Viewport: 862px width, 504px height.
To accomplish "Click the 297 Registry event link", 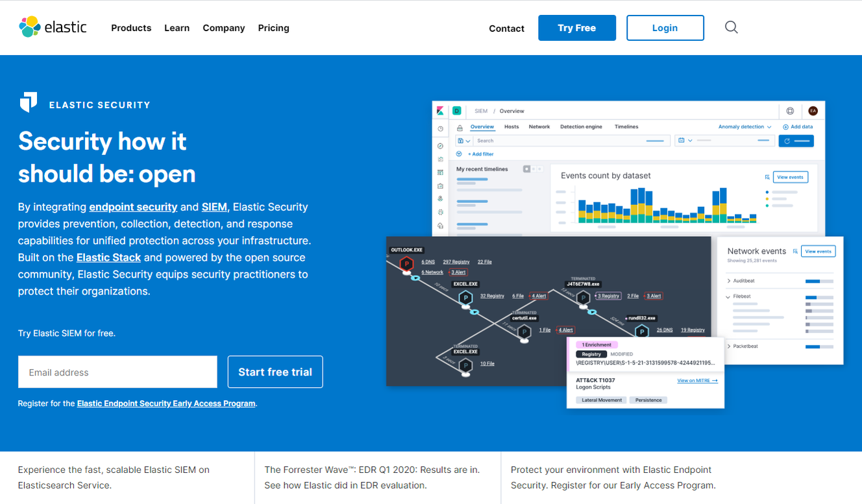I will 456,262.
